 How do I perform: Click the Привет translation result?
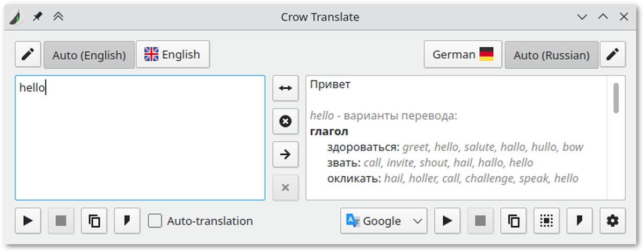pos(330,84)
